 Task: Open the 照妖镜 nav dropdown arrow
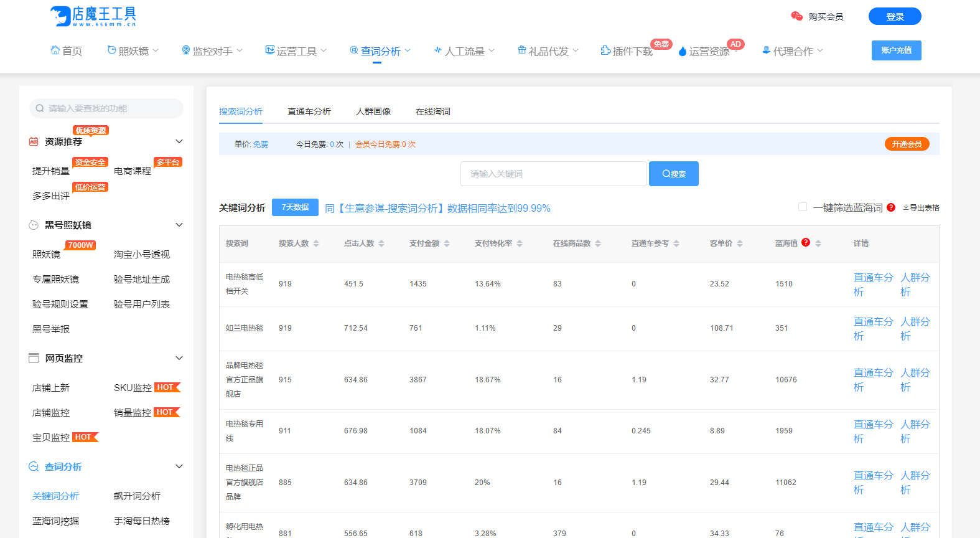[156, 50]
